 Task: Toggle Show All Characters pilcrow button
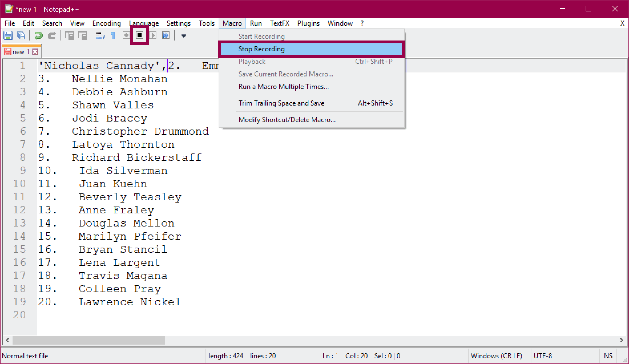point(113,35)
